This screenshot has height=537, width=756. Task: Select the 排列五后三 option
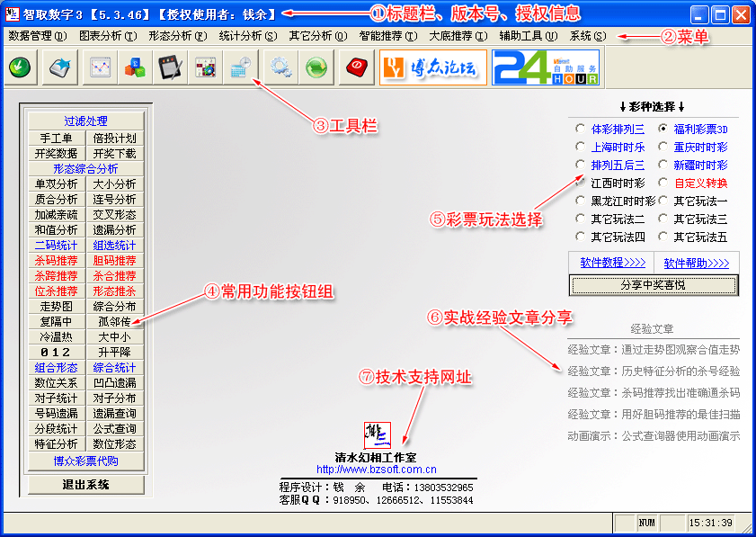tap(610, 165)
